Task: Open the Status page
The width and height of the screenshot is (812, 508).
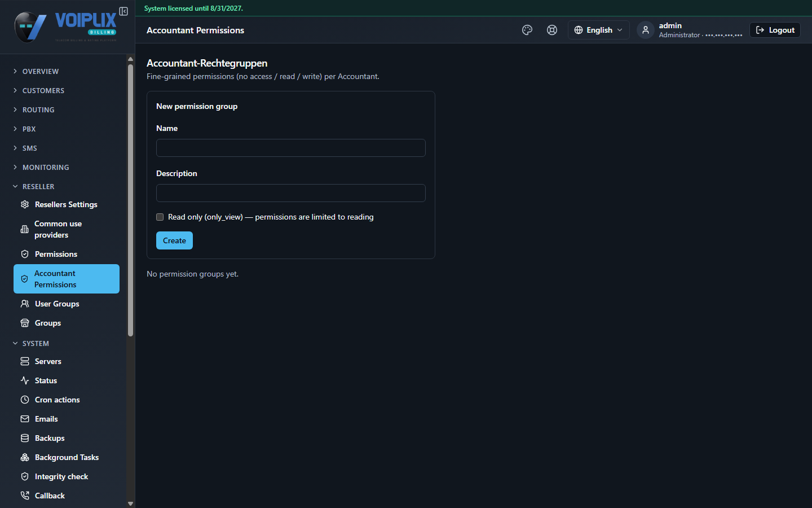Action: point(67,380)
